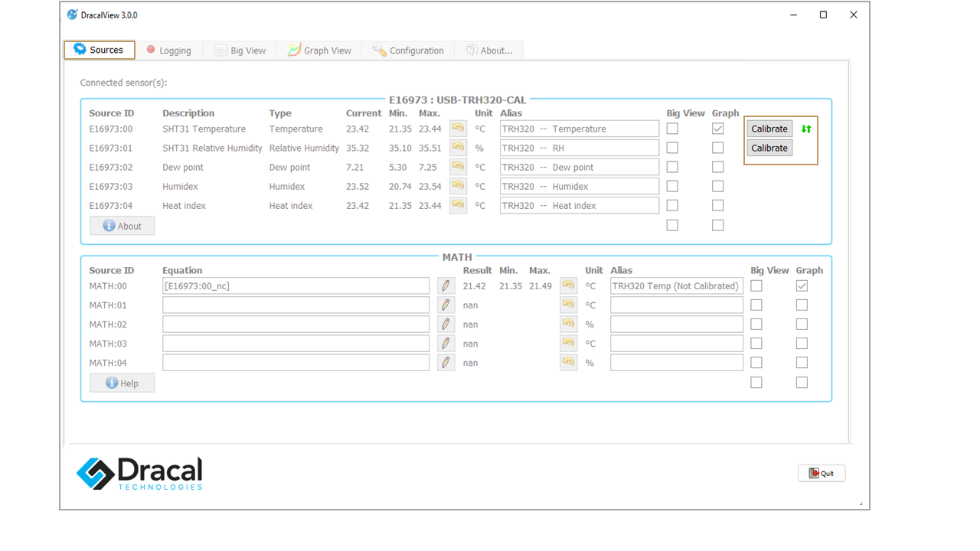Click the MATH:00 result value 21.42
This screenshot has height=551, width=980.
click(474, 285)
